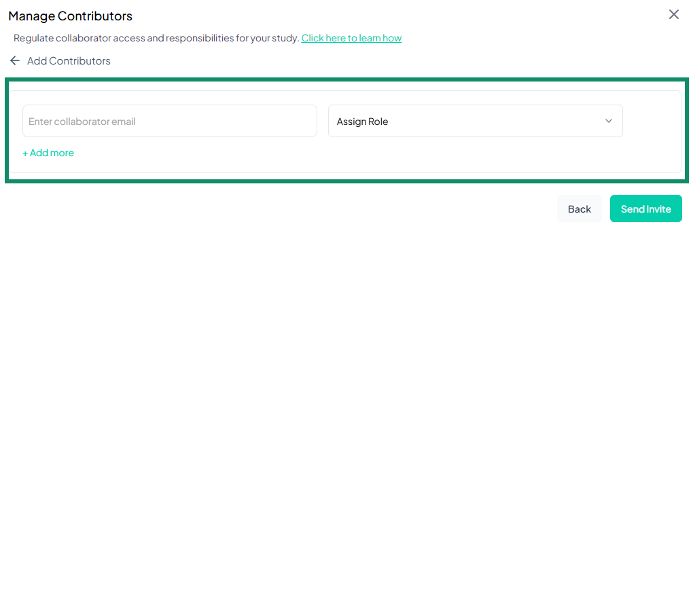Tap the arrow icon to return to contributors list
Viewport: 693px width, 616px height.
(x=15, y=60)
